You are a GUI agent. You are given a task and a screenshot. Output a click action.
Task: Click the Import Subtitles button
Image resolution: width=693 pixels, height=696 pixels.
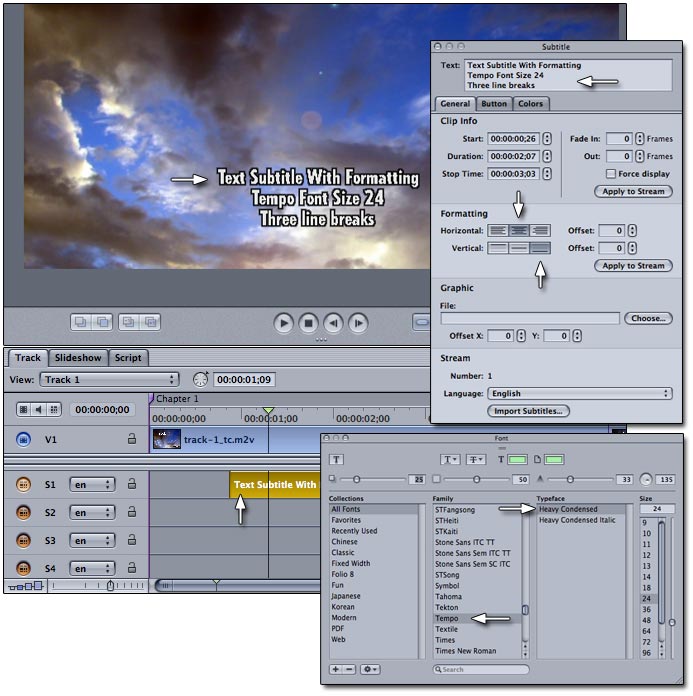527,411
